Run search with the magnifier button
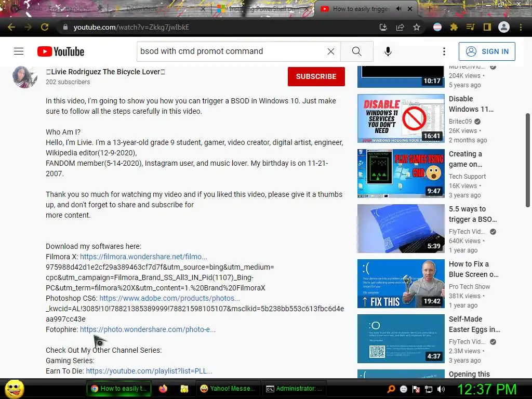 [x=356, y=51]
